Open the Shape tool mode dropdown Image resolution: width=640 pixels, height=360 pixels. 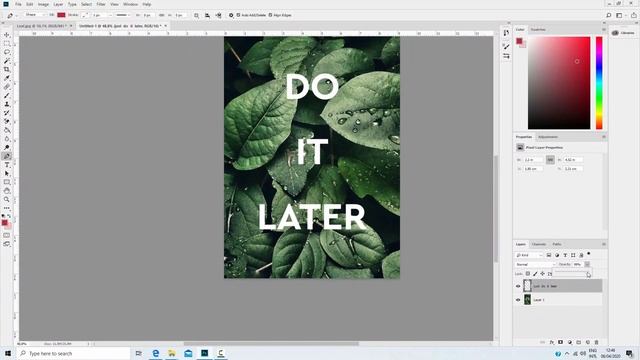click(34, 15)
